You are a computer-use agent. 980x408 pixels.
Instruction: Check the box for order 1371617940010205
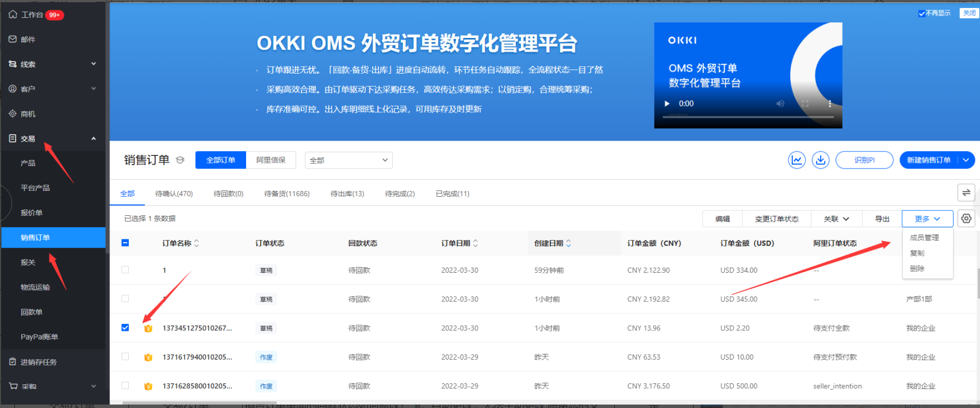point(125,357)
